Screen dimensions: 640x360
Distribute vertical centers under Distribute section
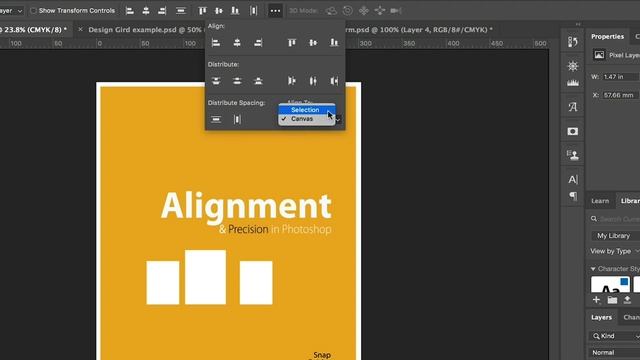(237, 81)
